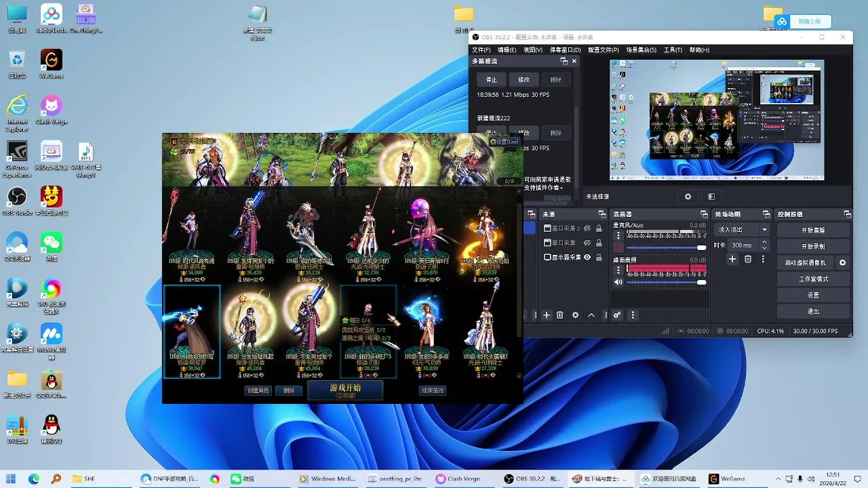The height and width of the screenshot is (488, 868).
Task: Pop out 转场动画 dock panel
Action: coord(766,214)
